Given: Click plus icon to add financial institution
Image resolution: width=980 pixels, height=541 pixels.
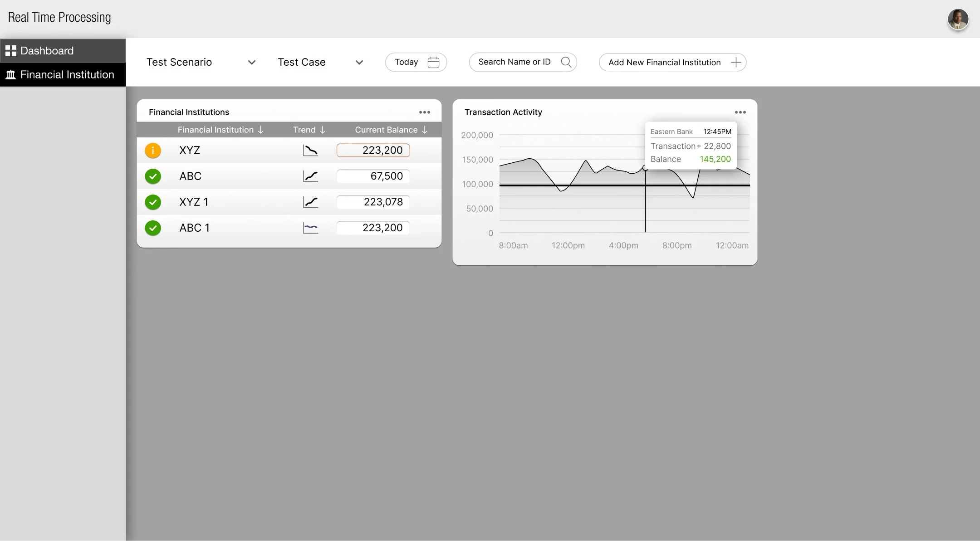Looking at the screenshot, I should [736, 62].
